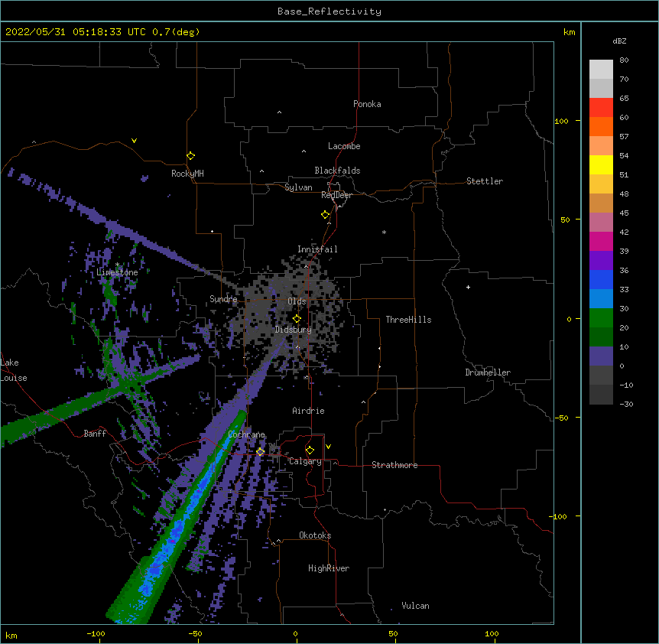This screenshot has width=659, height=644.
Task: Select the bright green 30-20 legend swatch
Action: [x=601, y=318]
